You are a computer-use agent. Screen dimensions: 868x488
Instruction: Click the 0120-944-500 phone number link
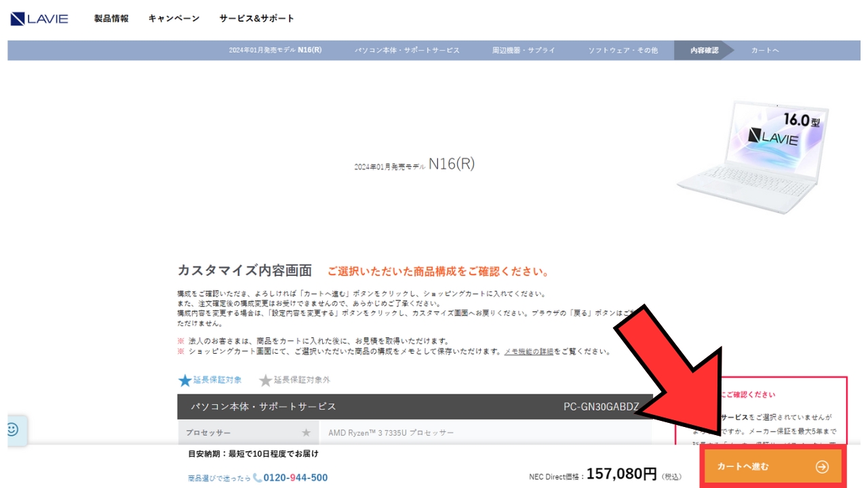tap(296, 478)
